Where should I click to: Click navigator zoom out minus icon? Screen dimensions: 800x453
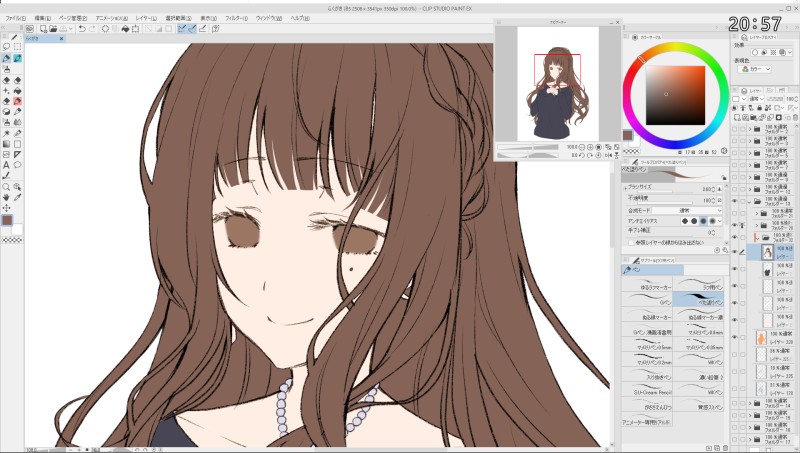coord(582,147)
